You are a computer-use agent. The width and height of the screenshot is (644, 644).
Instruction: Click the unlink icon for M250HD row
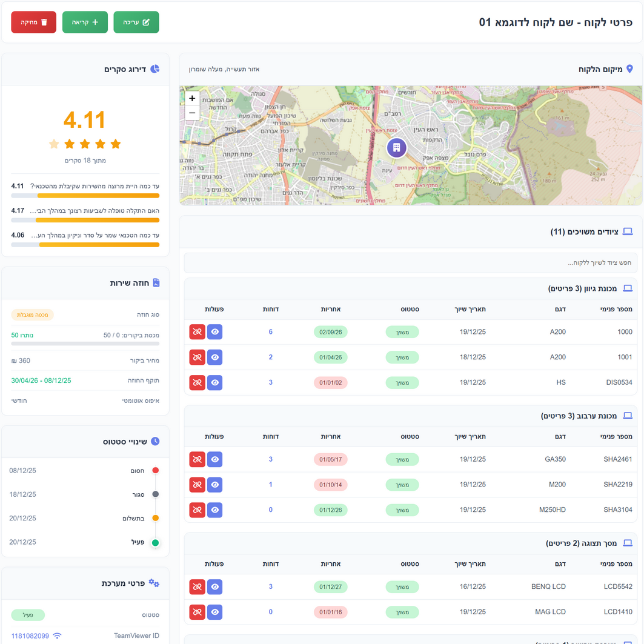(x=197, y=510)
